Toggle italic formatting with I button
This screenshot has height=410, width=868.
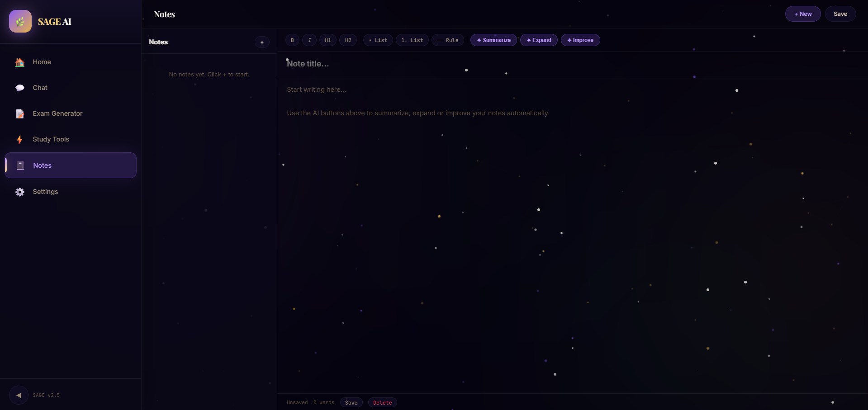(x=310, y=40)
